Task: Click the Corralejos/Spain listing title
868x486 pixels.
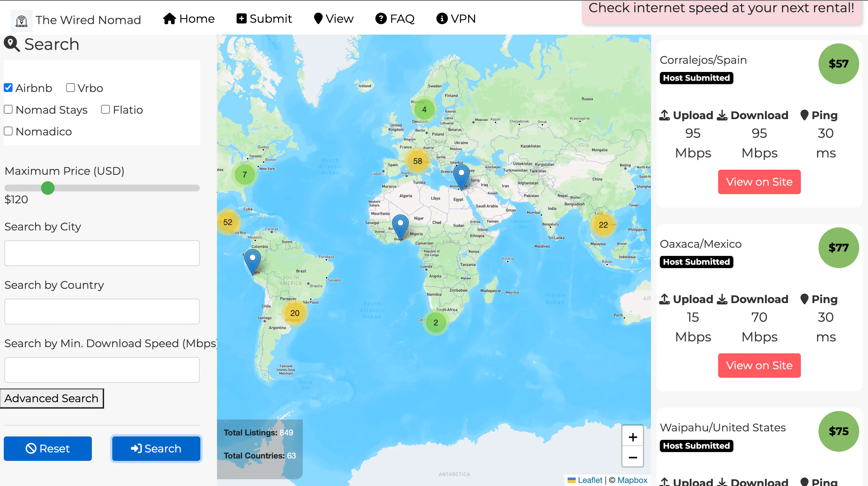Action: tap(703, 60)
